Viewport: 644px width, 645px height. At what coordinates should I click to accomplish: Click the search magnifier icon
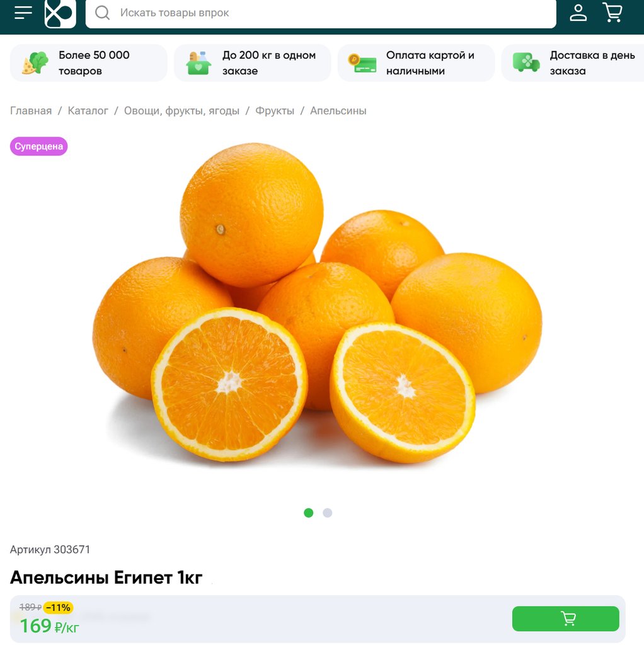click(102, 13)
